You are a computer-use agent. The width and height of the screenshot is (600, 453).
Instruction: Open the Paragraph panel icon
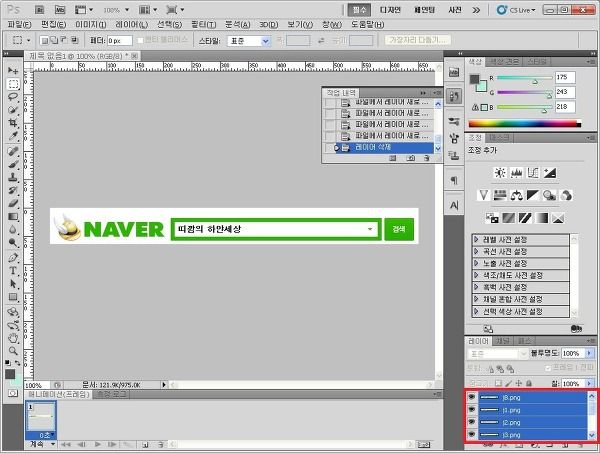(x=454, y=180)
